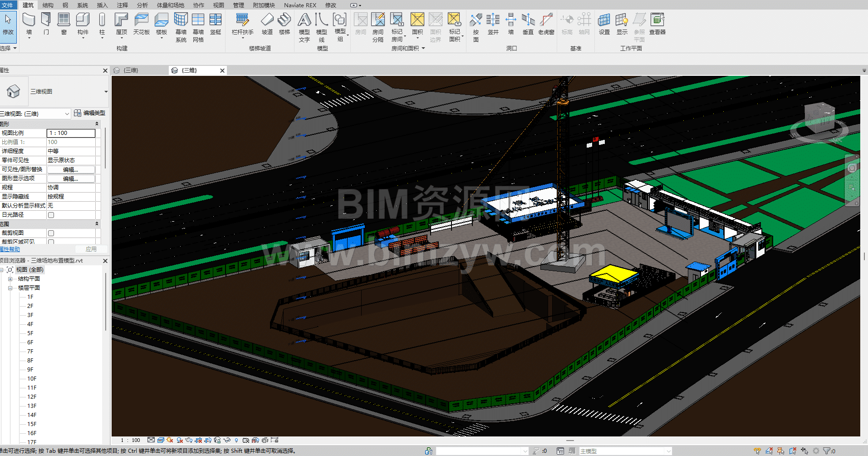Click the 视图比例 1 : 100 input field
868x456 pixels.
point(71,133)
